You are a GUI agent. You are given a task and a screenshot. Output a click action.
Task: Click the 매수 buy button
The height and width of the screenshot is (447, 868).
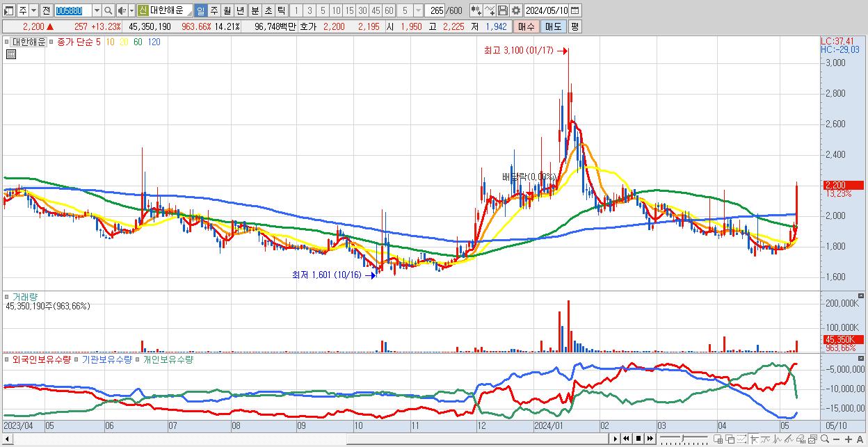pos(526,26)
